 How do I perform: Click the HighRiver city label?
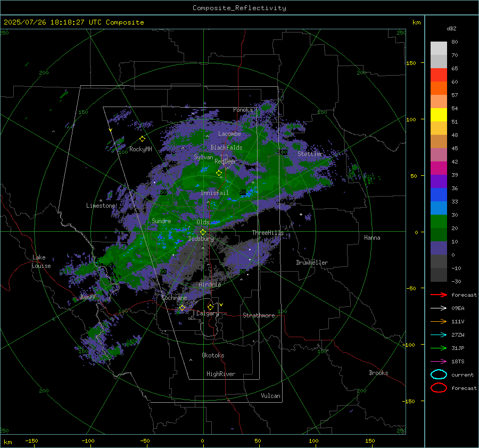[221, 374]
